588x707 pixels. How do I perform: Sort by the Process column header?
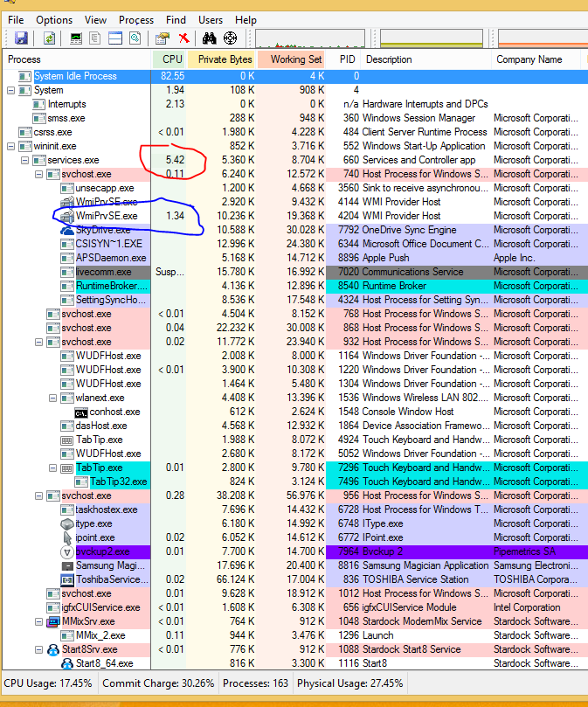pyautogui.click(x=77, y=59)
